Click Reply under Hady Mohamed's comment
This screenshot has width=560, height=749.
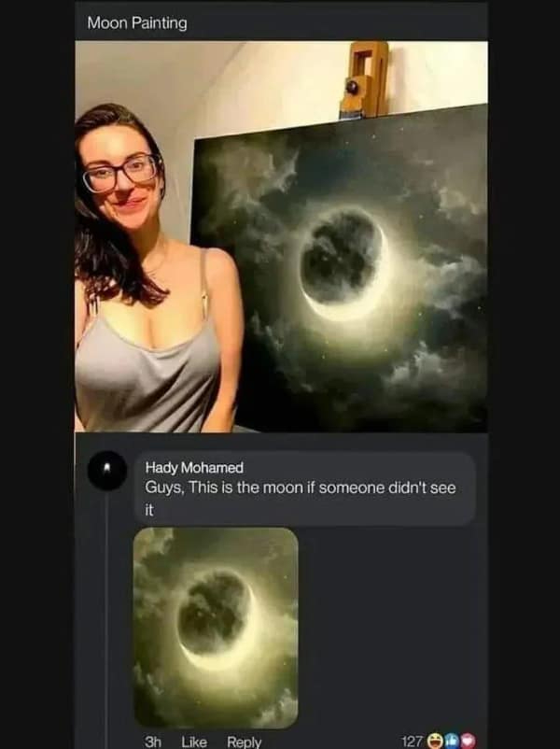click(244, 742)
